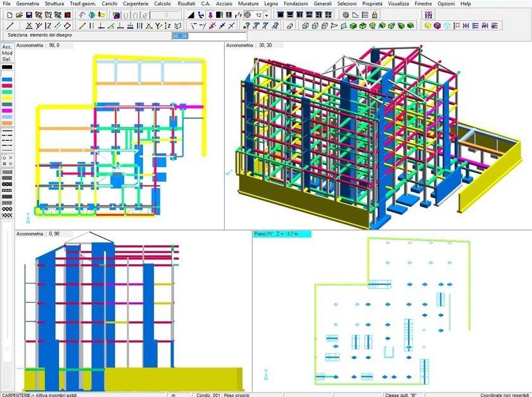Click the Piano XY Z = -3,7 m label
Viewport: 532px width, 397px height.
(275, 234)
